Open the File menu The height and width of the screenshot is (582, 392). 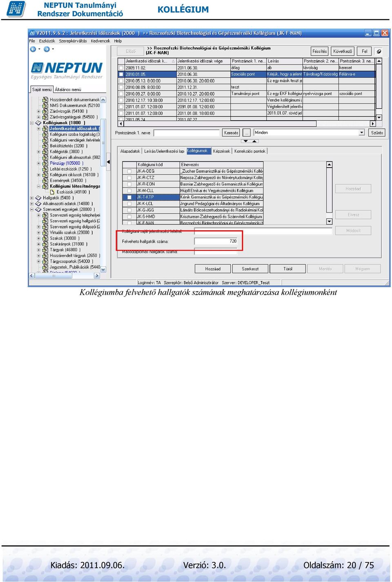pyautogui.click(x=32, y=41)
